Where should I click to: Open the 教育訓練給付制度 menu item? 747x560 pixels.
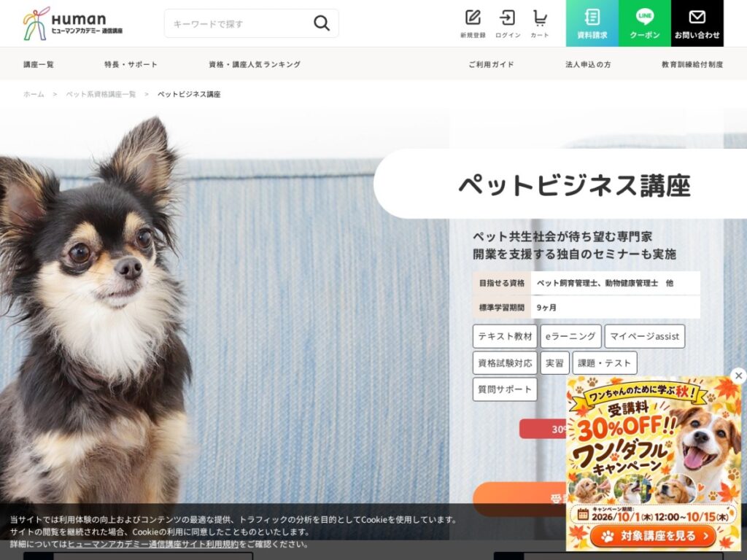692,64
